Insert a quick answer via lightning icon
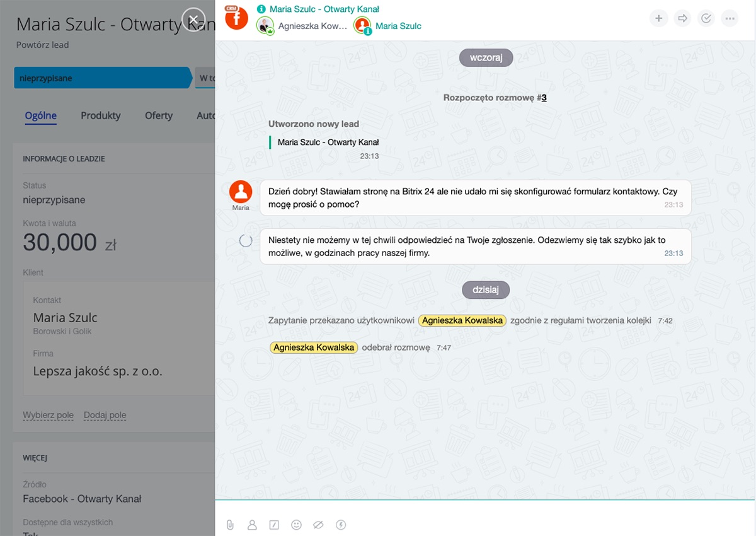 (x=341, y=524)
